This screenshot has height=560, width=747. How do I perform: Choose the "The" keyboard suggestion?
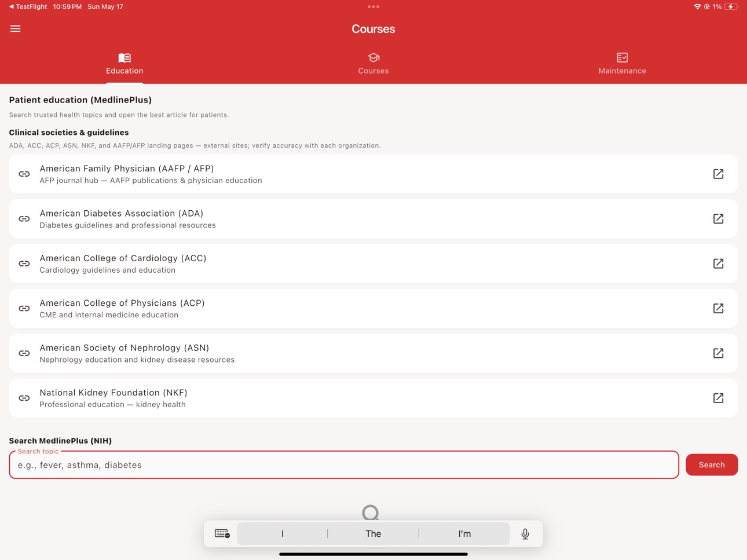coord(373,533)
